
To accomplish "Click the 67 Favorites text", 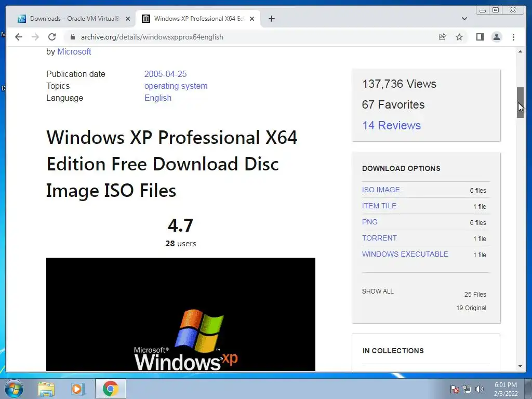I will [x=393, y=104].
